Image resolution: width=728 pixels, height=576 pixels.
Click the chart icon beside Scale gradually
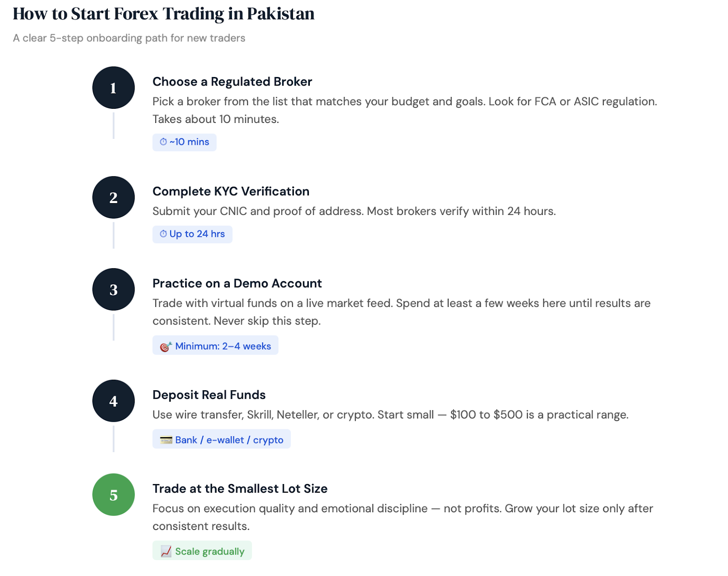coord(166,551)
